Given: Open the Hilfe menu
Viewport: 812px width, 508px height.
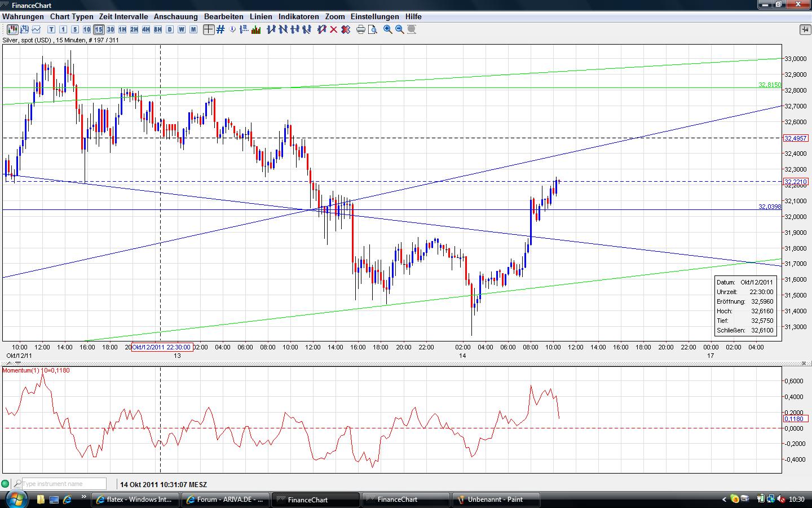Looking at the screenshot, I should click(413, 17).
